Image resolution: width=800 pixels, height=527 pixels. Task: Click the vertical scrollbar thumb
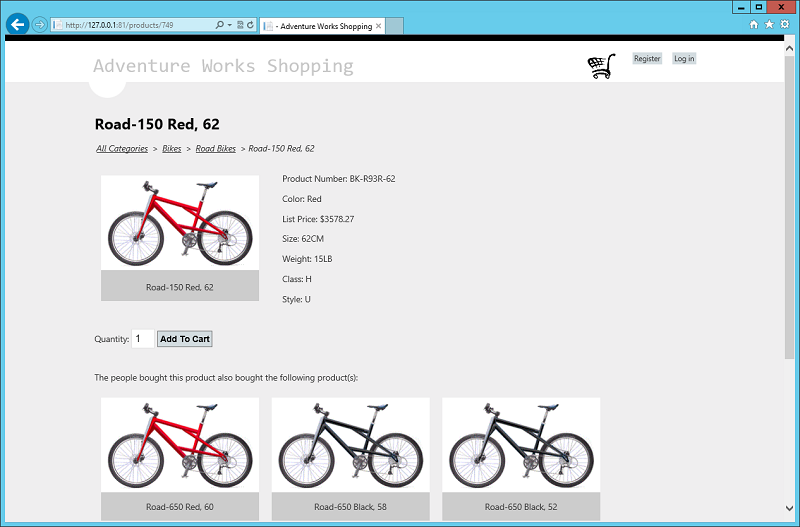[x=789, y=207]
